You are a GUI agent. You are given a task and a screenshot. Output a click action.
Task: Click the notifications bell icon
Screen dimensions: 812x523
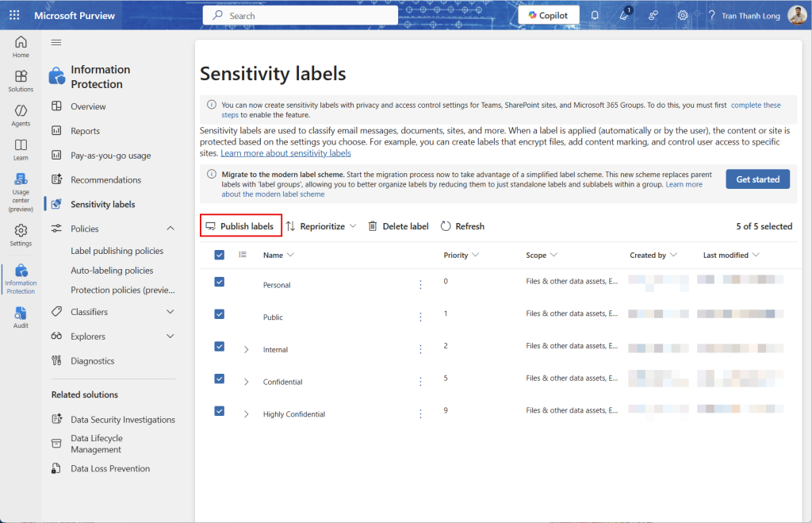pos(595,15)
